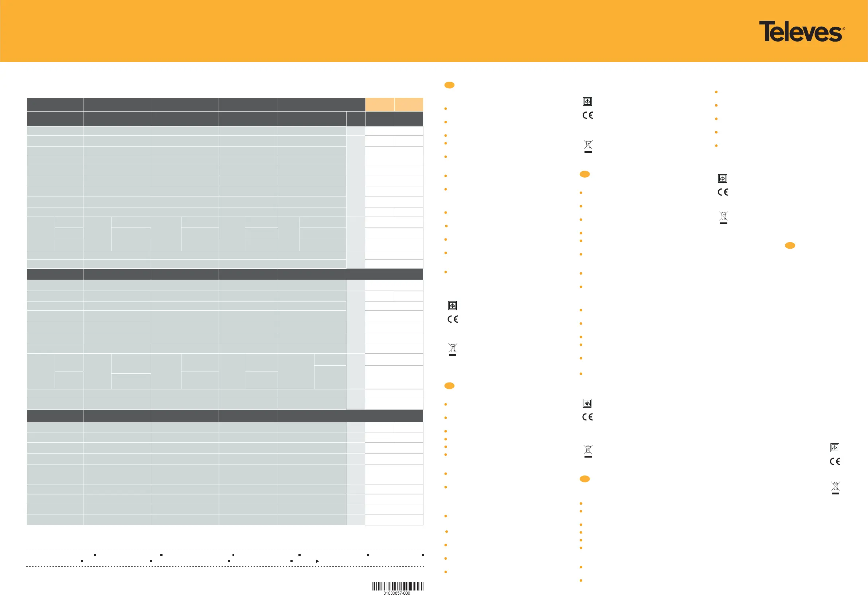
Task: Click the double-insulation symbol under the rightmost column's bullets
Action: (x=723, y=178)
